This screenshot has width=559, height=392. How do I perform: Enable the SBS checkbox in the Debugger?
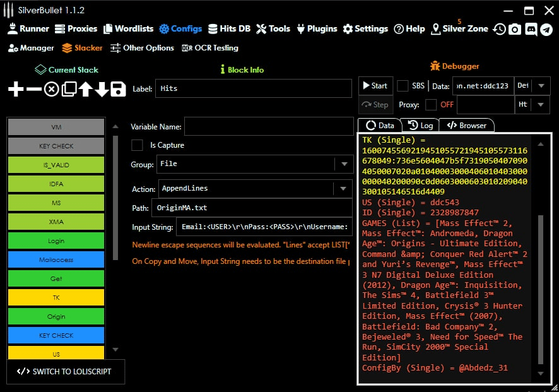pyautogui.click(x=402, y=86)
